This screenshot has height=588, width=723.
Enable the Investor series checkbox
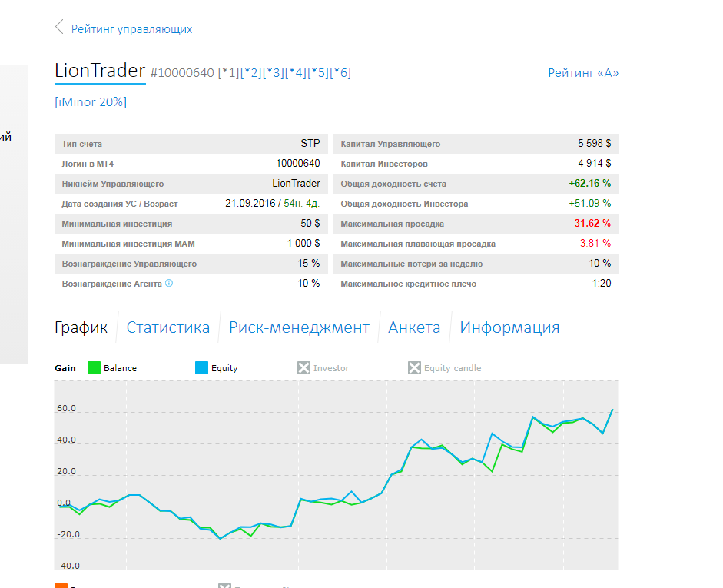point(303,368)
